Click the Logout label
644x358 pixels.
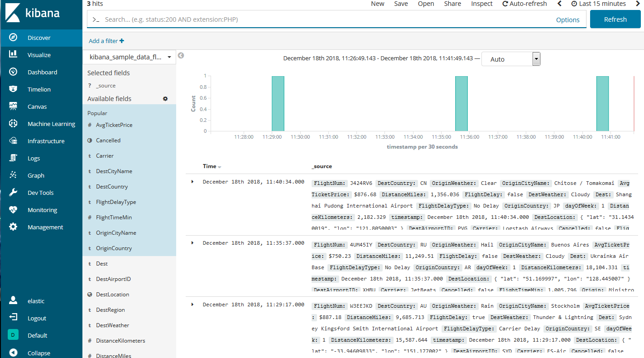(37, 318)
